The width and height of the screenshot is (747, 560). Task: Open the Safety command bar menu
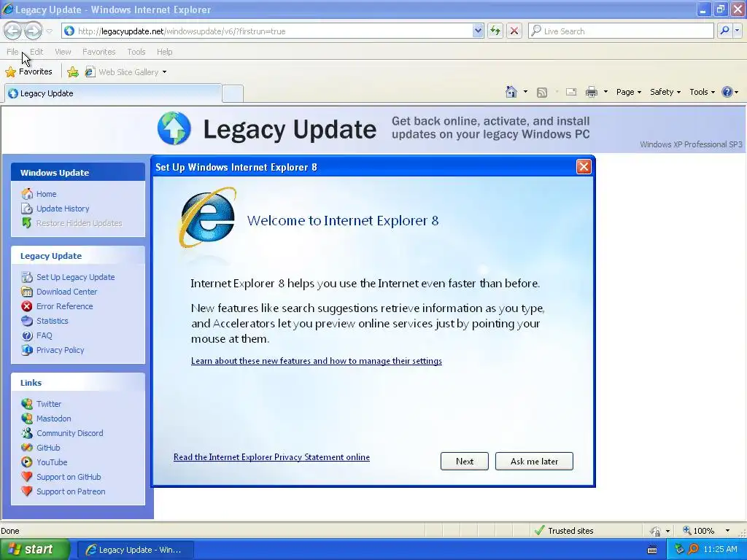click(x=665, y=92)
